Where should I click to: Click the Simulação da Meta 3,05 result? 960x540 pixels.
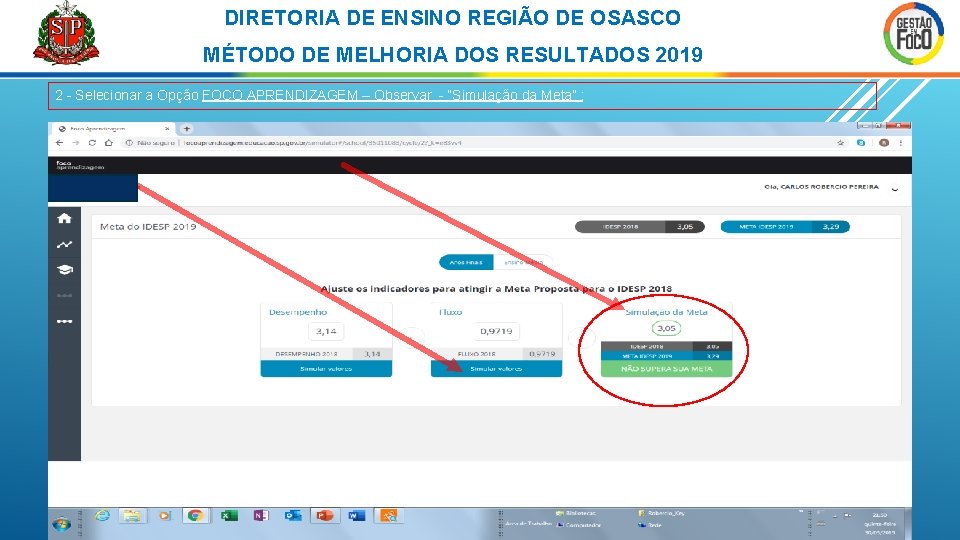(x=666, y=328)
